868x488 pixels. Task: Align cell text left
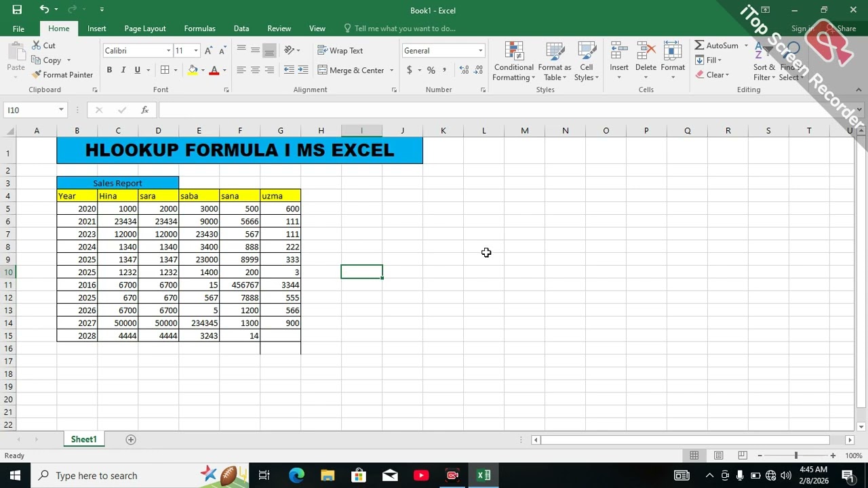[x=241, y=70]
